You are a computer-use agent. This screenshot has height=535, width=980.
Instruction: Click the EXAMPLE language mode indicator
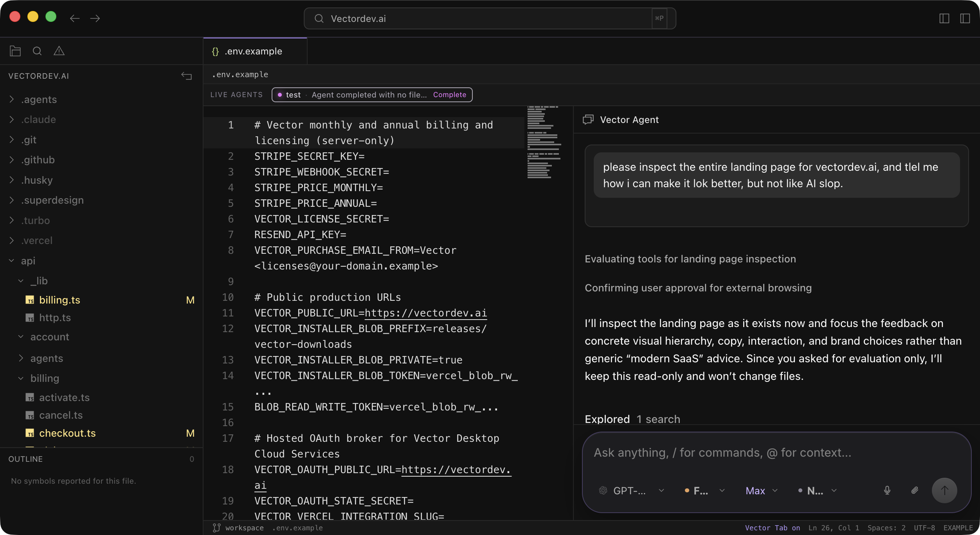pos(958,528)
